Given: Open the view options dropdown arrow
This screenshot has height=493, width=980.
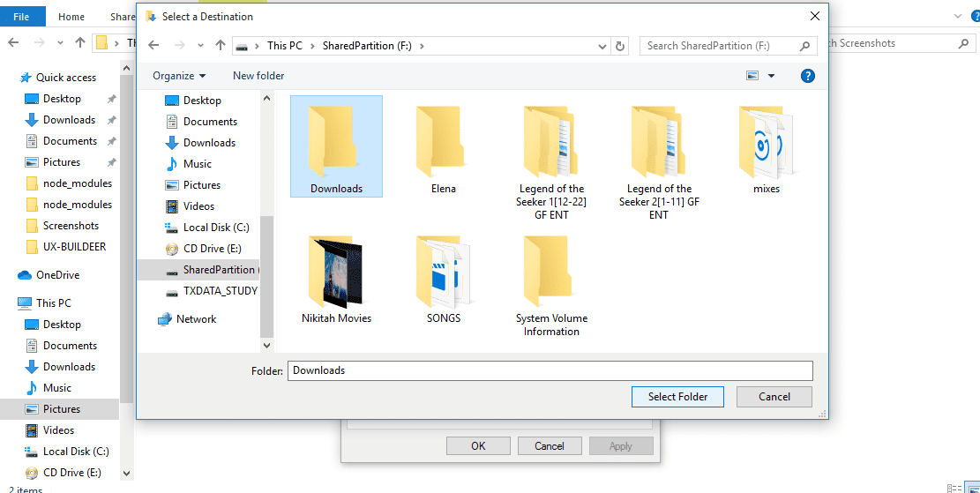Looking at the screenshot, I should pyautogui.click(x=771, y=76).
